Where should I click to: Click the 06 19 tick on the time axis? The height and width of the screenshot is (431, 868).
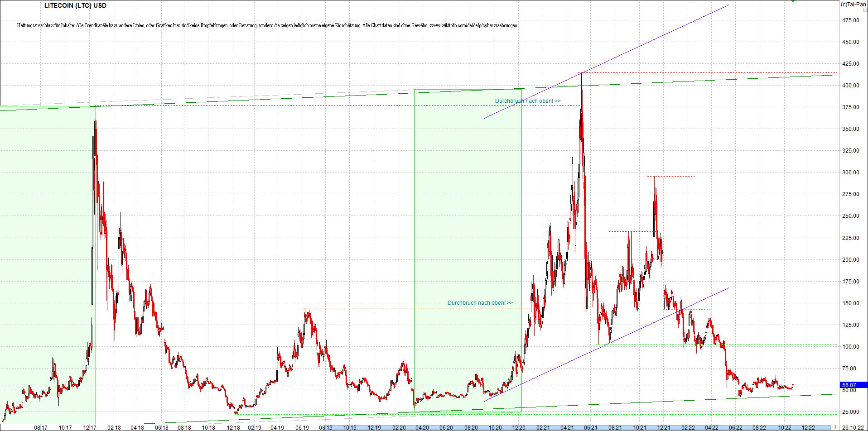302,427
